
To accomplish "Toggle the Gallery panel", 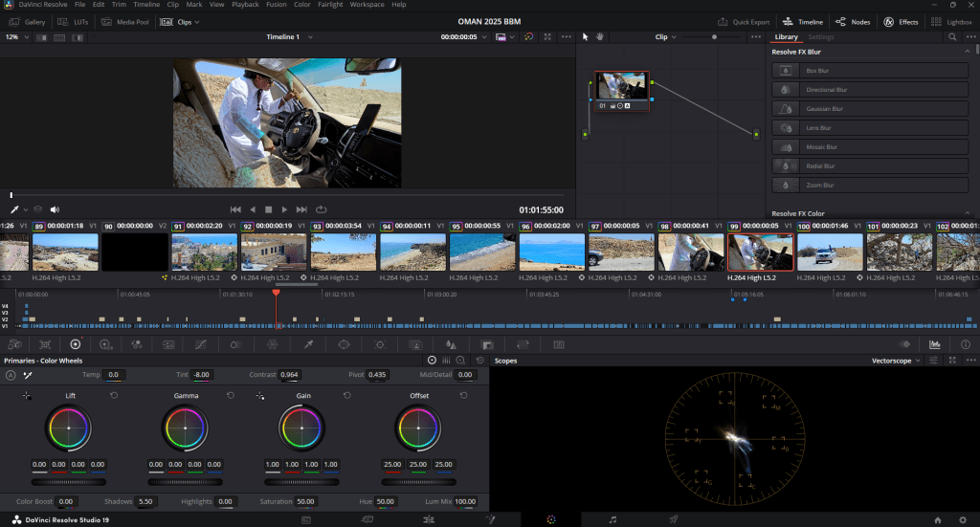I will tap(27, 22).
